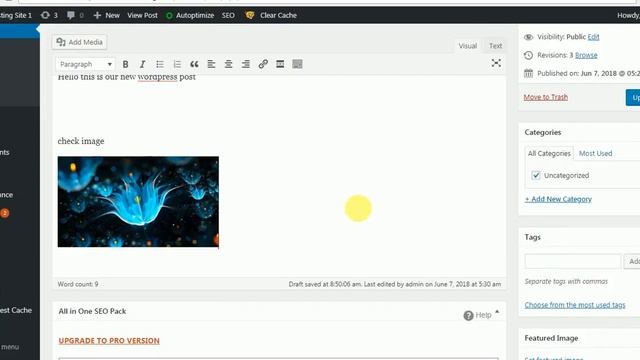Image resolution: width=640 pixels, height=360 pixels.
Task: Click the Testing Site 1 name
Action: click(16, 15)
